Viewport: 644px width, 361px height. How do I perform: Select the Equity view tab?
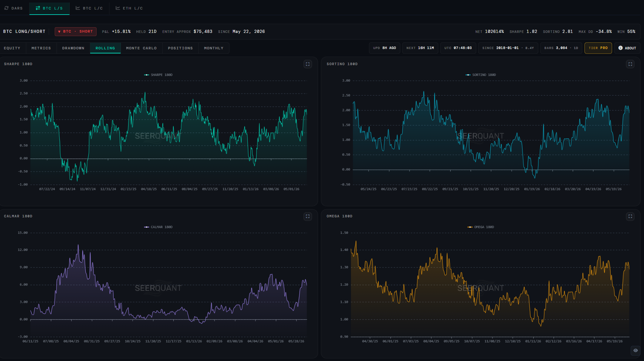(12, 48)
